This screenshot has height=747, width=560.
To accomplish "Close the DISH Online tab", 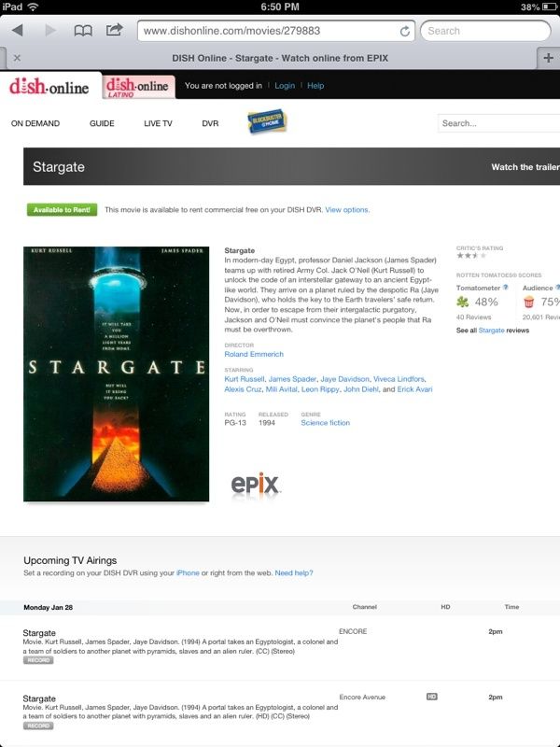I will pyautogui.click(x=17, y=58).
